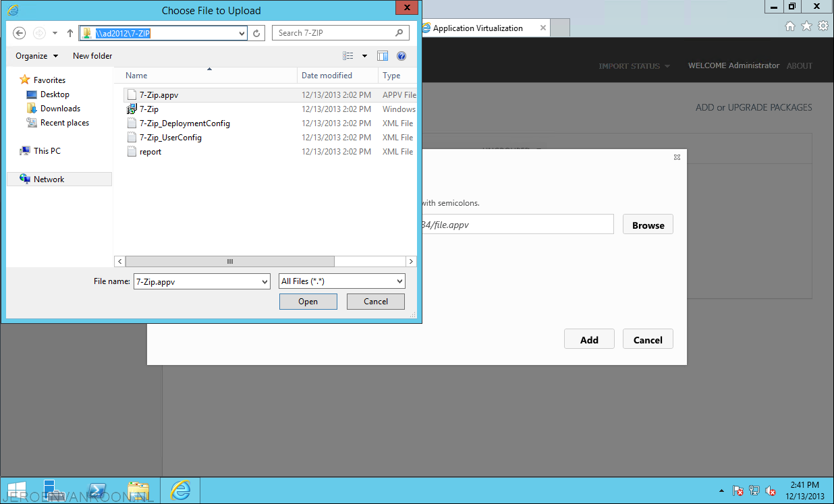Open Internet Explorer Favorites star
The width and height of the screenshot is (834, 504).
coord(806,26)
